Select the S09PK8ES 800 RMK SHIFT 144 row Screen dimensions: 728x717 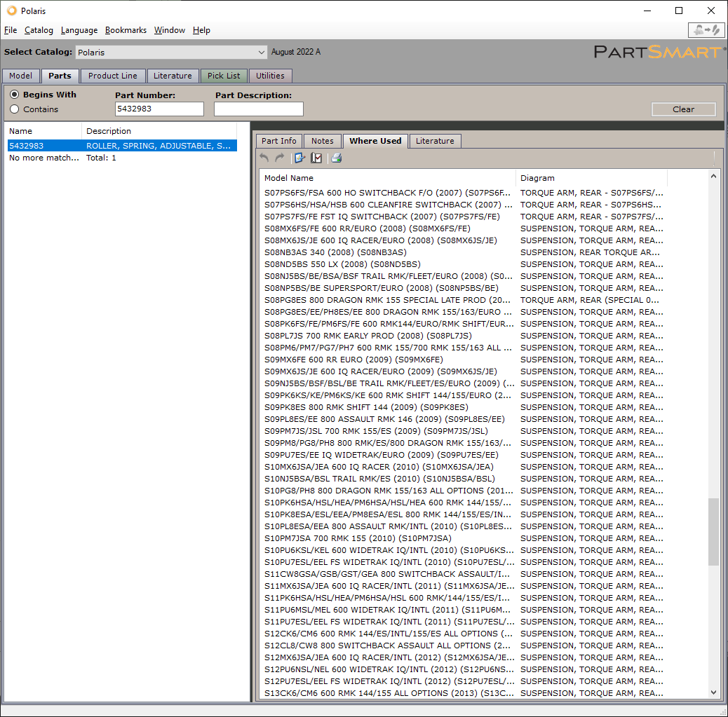464,407
